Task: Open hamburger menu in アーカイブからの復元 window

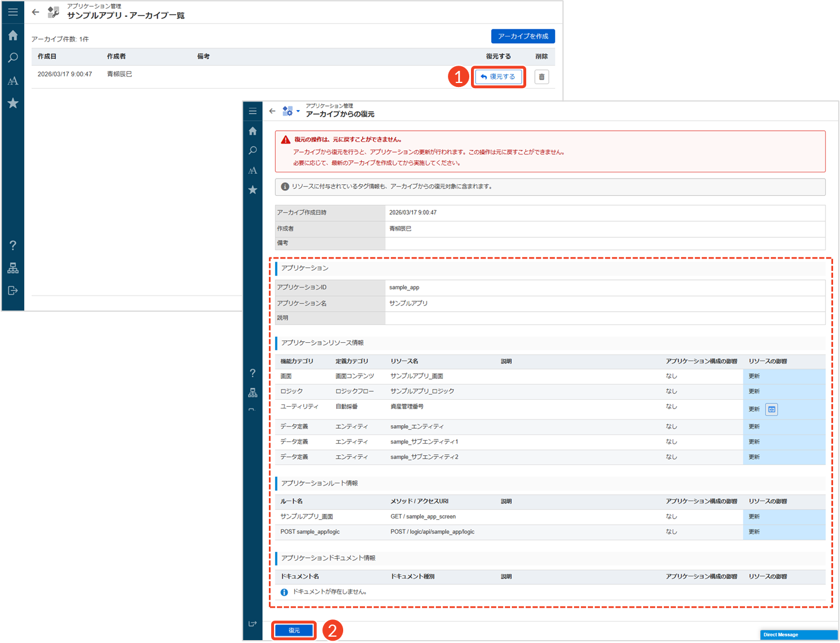Action: [253, 111]
